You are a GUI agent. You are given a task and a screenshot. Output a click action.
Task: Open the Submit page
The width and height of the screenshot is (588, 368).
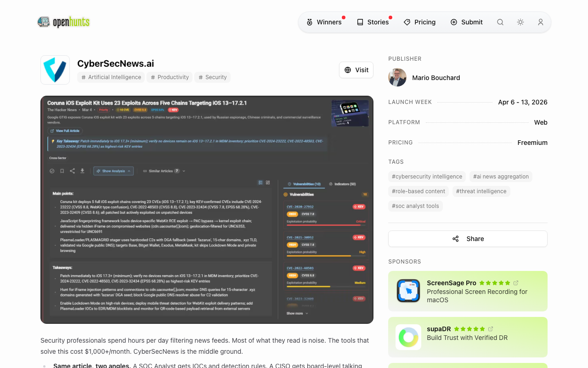[x=466, y=22]
